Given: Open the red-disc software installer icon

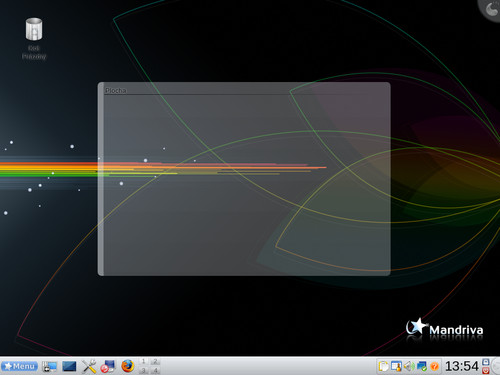Looking at the screenshot, I should (x=108, y=366).
